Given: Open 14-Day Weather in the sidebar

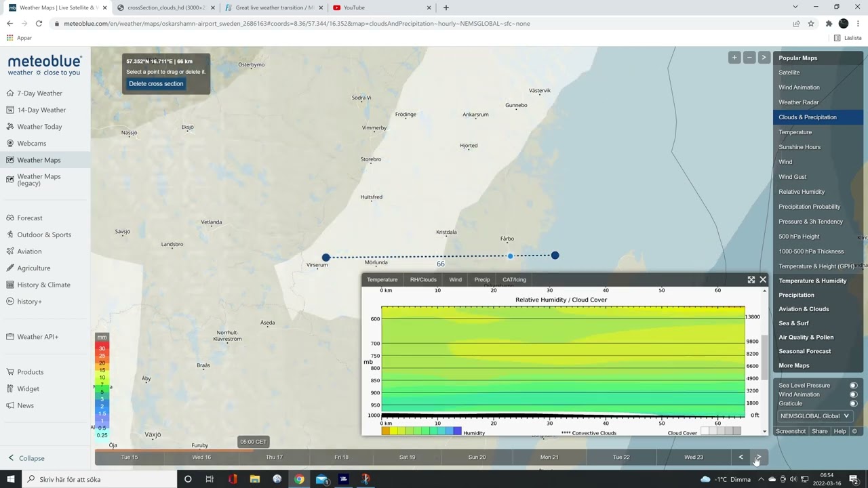Looking at the screenshot, I should click(41, 110).
